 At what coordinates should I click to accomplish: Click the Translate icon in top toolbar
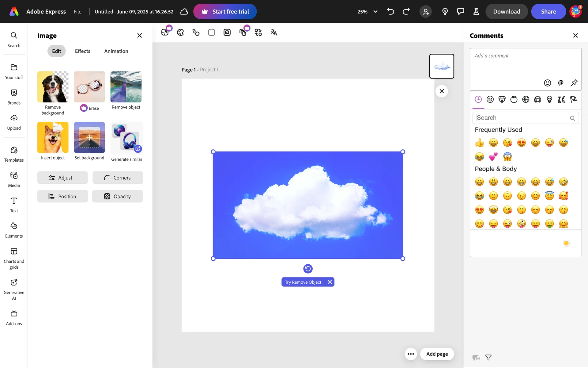click(273, 33)
